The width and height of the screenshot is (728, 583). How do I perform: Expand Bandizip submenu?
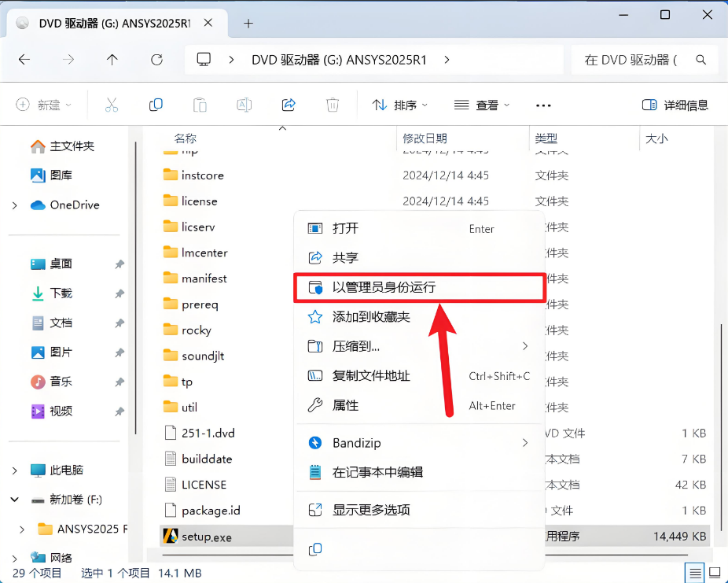525,443
